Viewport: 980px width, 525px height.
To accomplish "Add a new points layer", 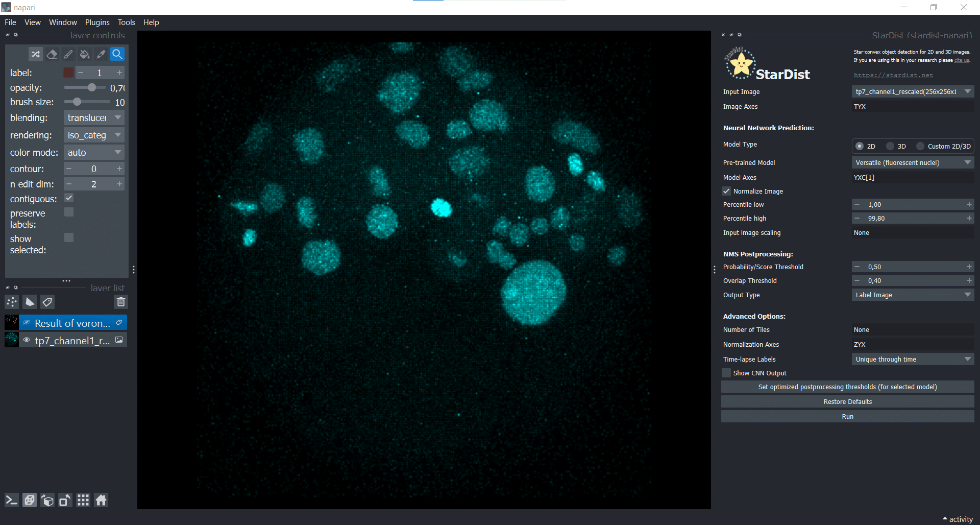I will coord(12,302).
